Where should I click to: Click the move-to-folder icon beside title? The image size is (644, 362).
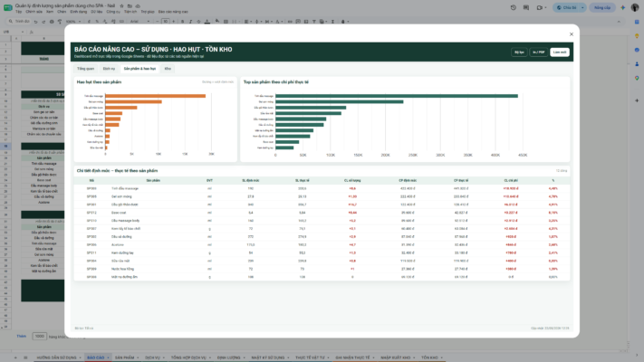tap(130, 6)
